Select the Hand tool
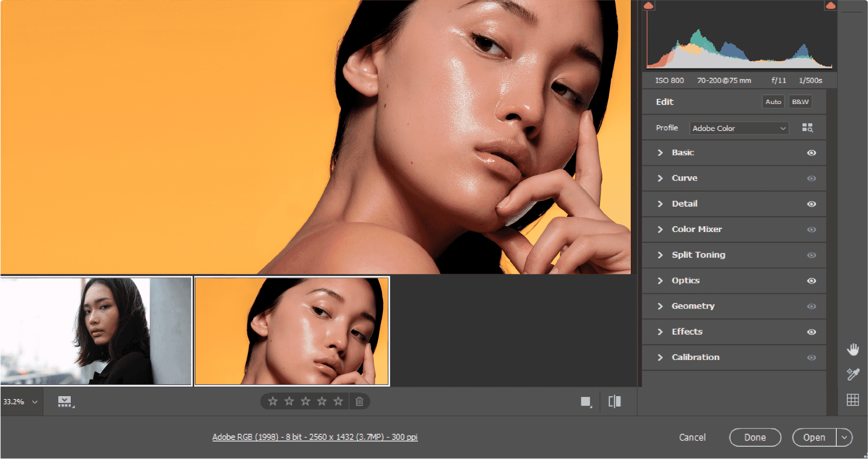The image size is (868, 459). tap(853, 349)
